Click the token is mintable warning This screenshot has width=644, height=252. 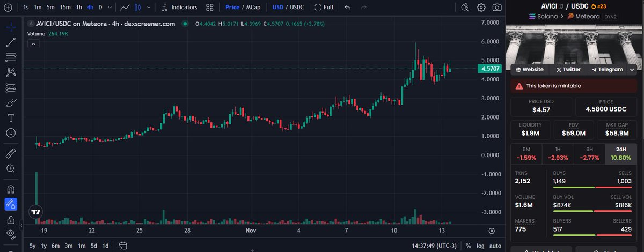pos(574,86)
